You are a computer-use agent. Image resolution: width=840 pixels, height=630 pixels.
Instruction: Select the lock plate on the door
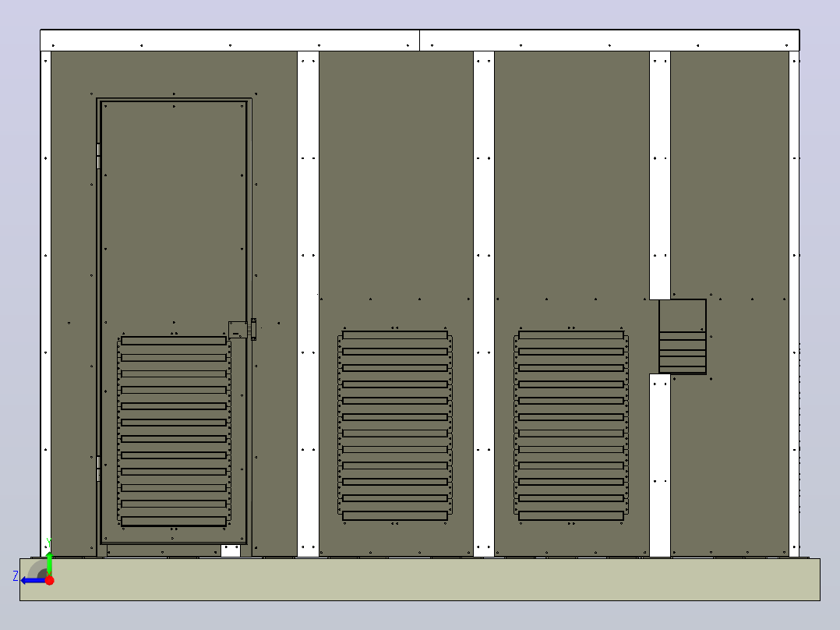coord(238,330)
